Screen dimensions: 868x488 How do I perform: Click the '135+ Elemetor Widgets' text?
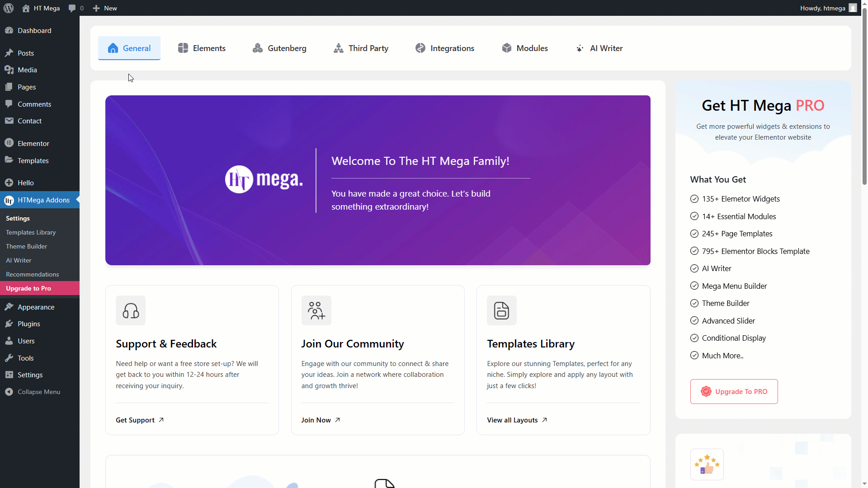741,199
